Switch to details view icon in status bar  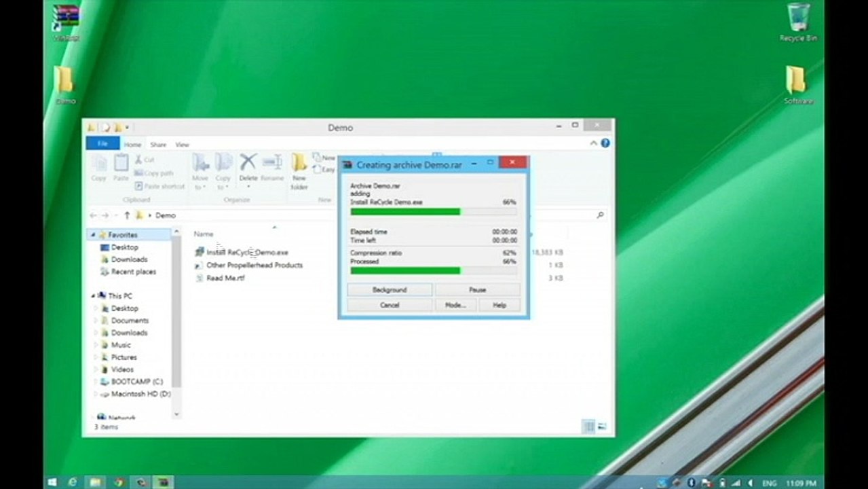[588, 427]
